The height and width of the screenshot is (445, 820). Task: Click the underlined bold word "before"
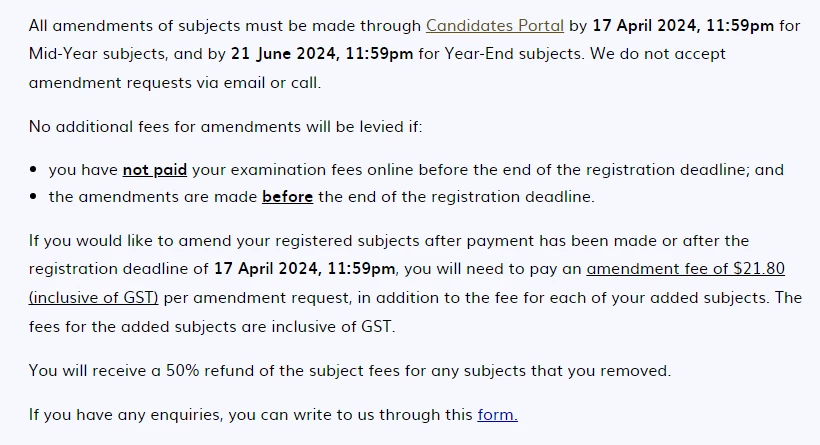click(288, 197)
